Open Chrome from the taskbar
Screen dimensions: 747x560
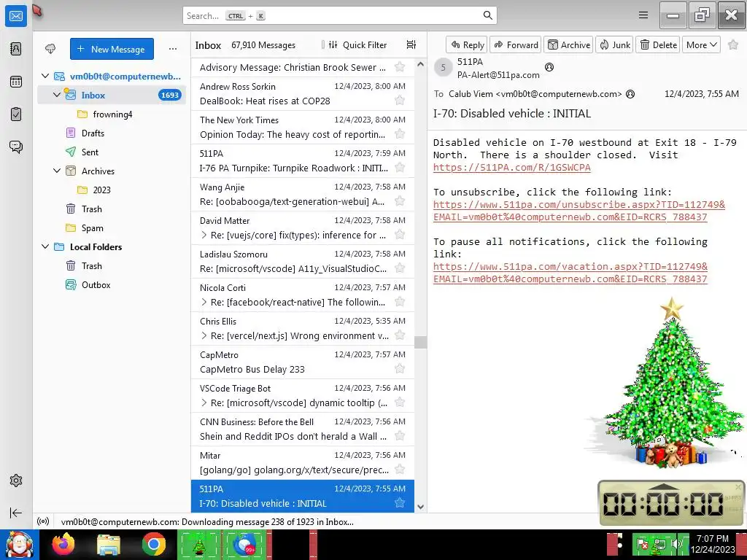click(153, 544)
